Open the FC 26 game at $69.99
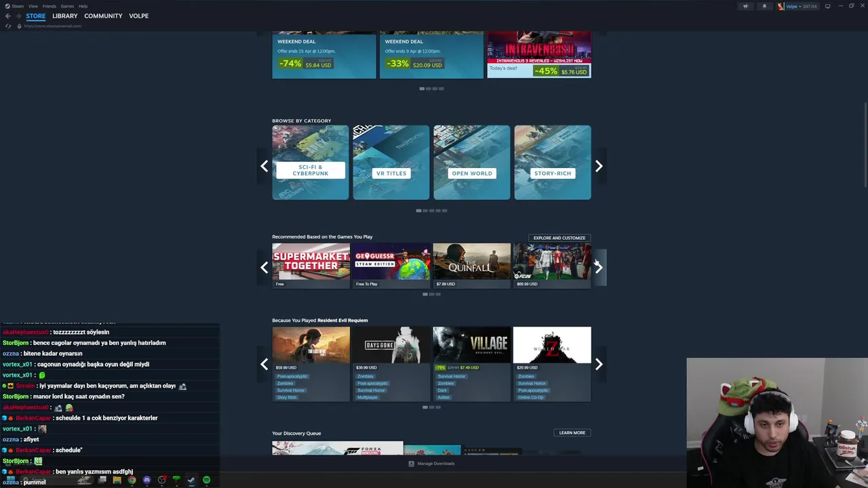Image resolution: width=868 pixels, height=488 pixels. (x=552, y=266)
